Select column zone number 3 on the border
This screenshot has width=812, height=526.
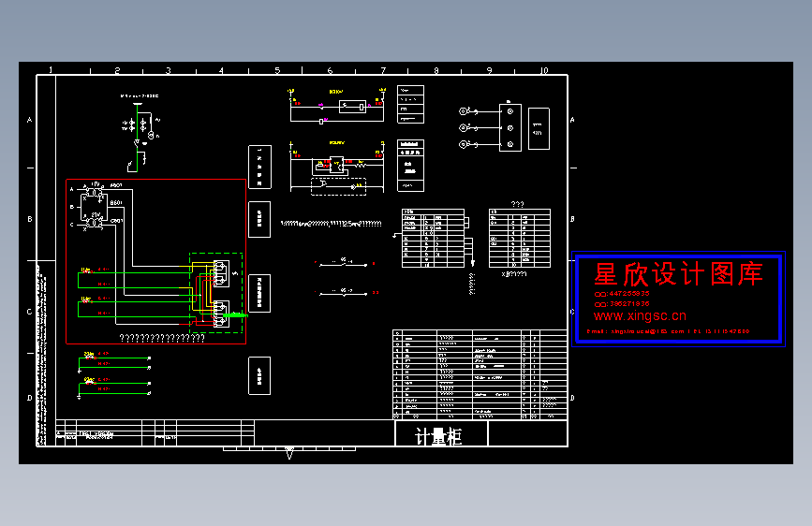click(x=169, y=70)
